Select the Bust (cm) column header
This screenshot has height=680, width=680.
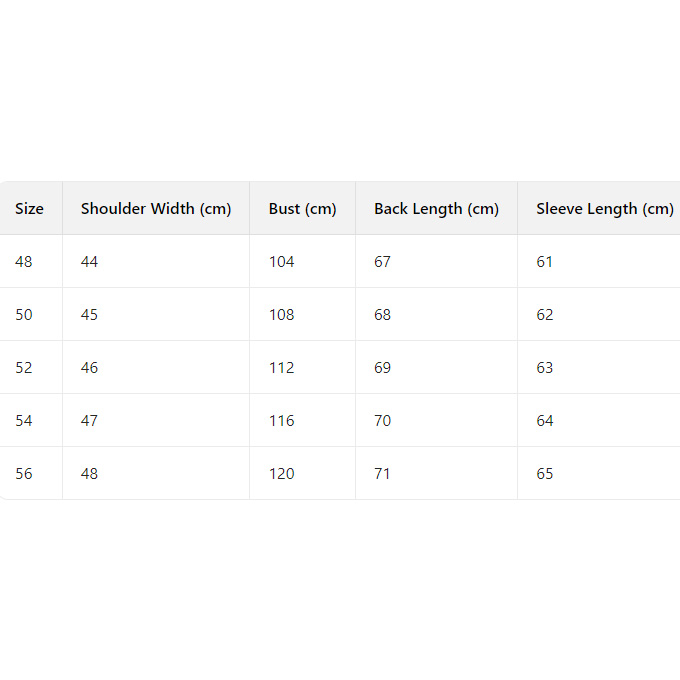click(x=302, y=209)
